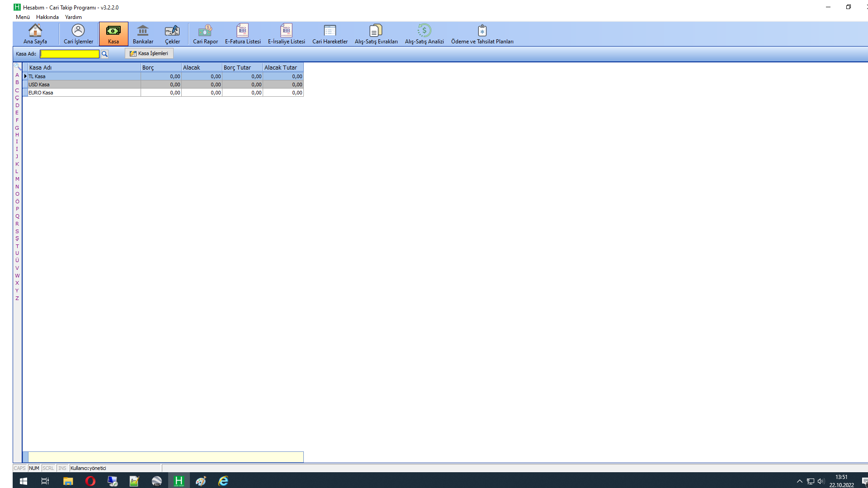Open Cari İşlemler toolbar icon
The height and width of the screenshot is (488, 868).
pos(78,34)
